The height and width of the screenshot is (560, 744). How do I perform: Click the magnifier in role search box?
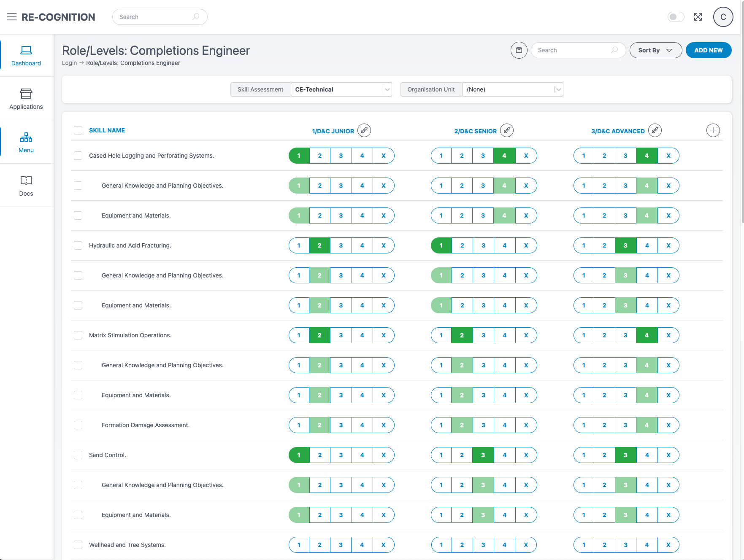click(614, 50)
